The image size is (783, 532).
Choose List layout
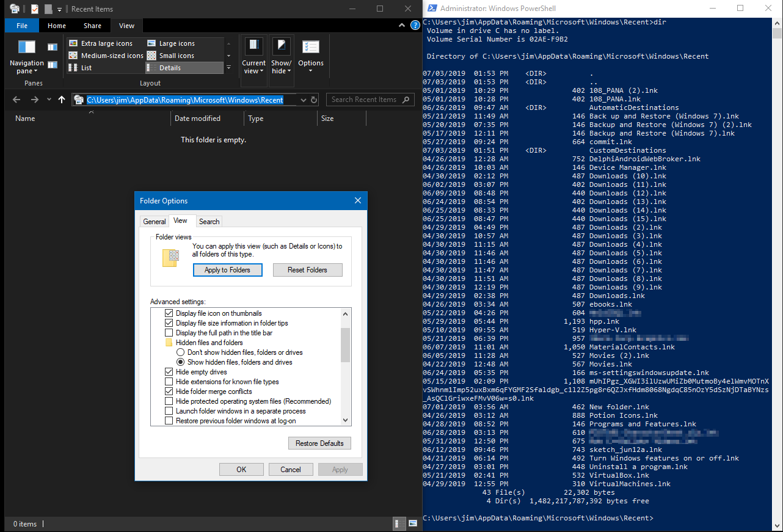80,68
